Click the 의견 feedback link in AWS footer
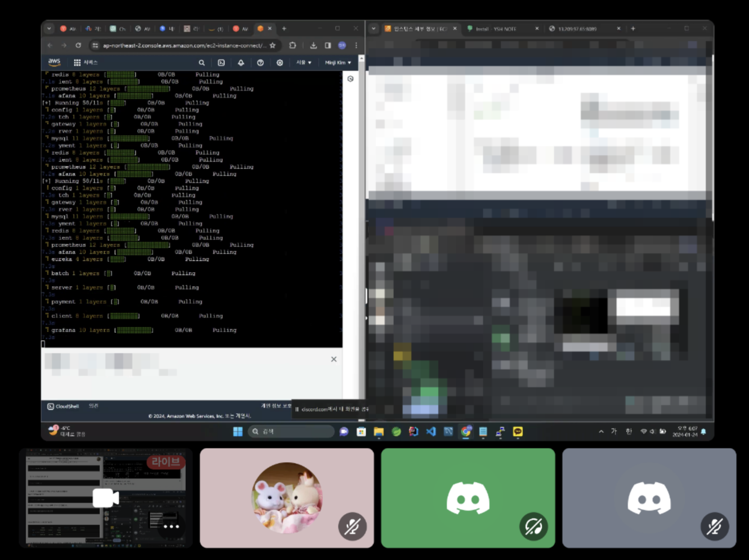 pyautogui.click(x=94, y=406)
